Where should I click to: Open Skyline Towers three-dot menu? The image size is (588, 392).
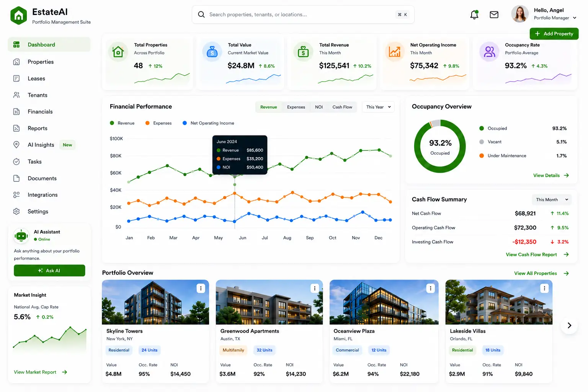click(201, 288)
